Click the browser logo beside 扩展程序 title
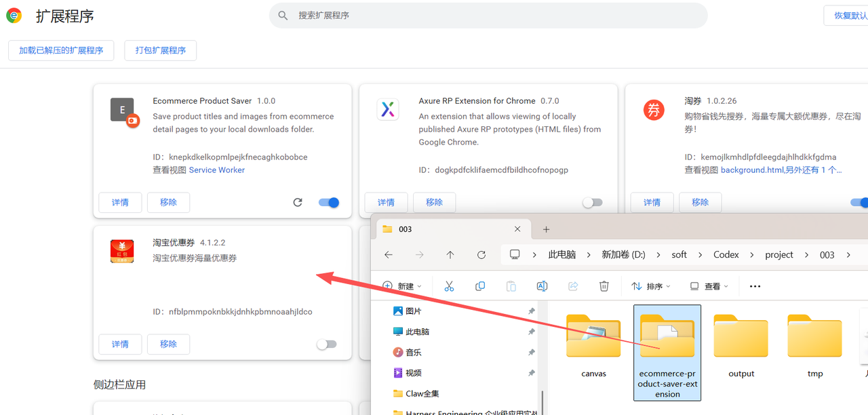 tap(14, 16)
